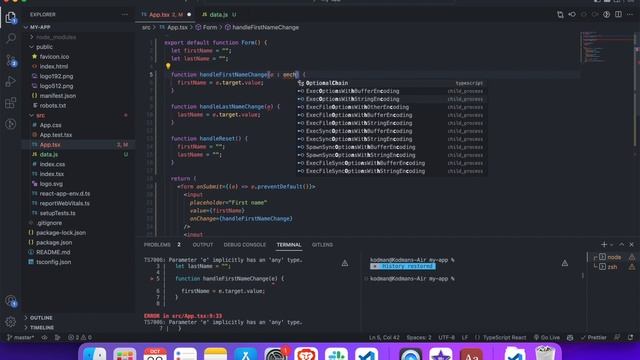Open the Run and Debug view
640x360 pixels.
11,81
